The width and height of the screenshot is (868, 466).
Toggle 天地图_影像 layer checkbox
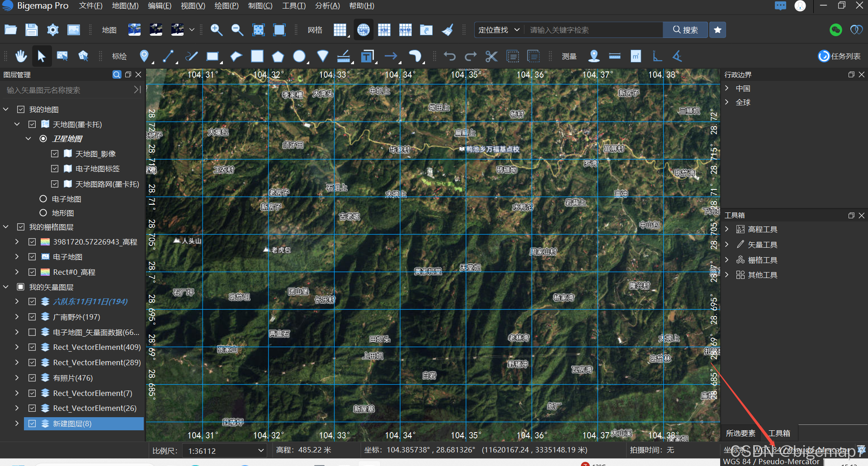coord(55,154)
